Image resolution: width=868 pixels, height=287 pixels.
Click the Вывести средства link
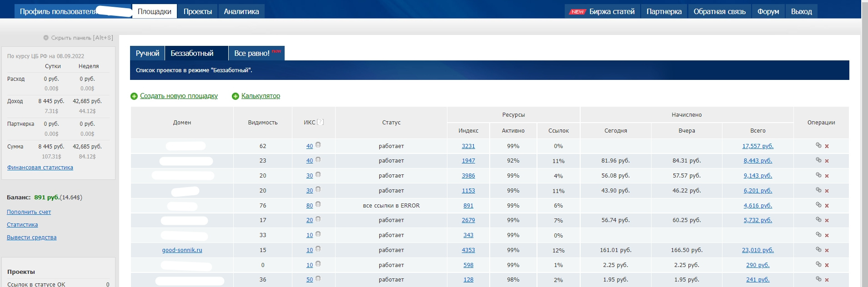point(31,237)
